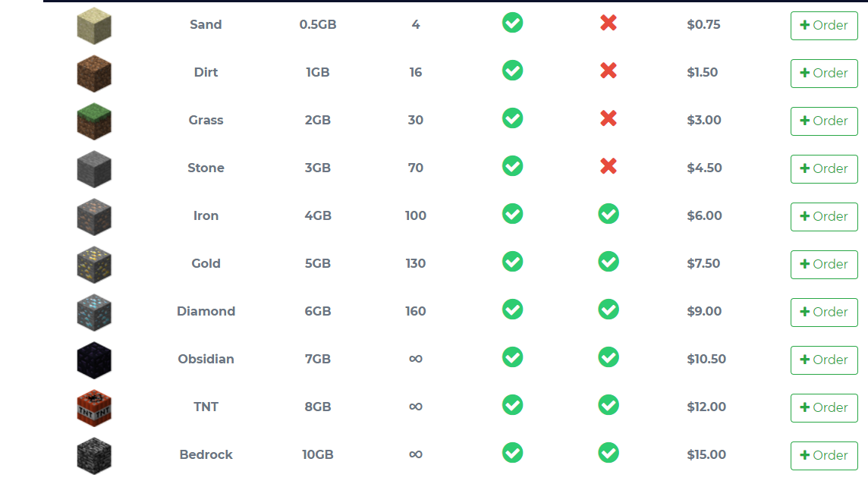This screenshot has width=868, height=487.
Task: Select the Obsidian plan name
Action: pos(206,359)
